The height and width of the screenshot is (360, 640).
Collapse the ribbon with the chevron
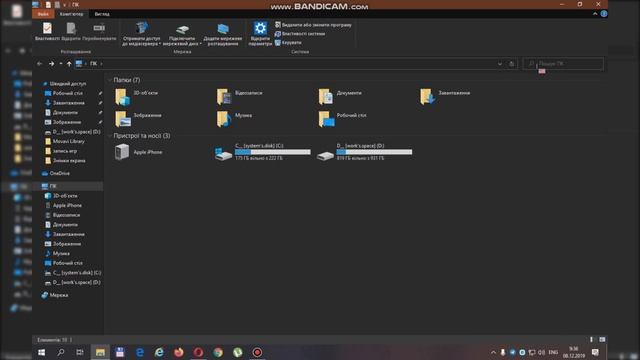tap(595, 14)
